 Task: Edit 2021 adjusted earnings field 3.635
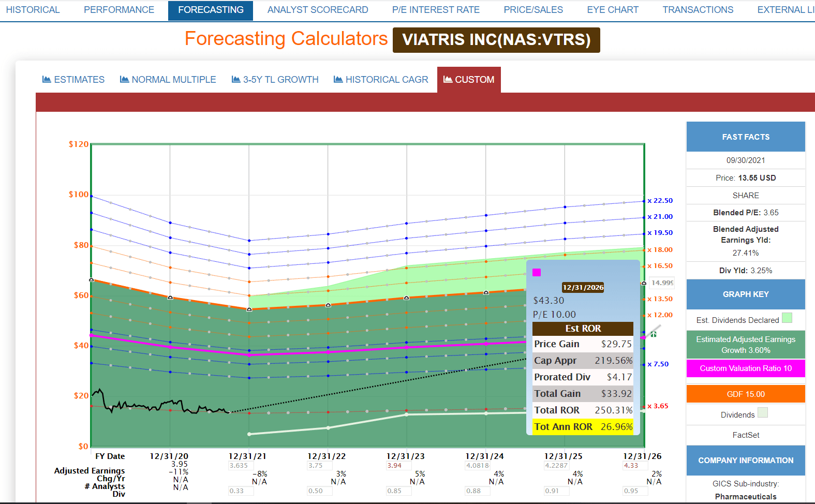click(241, 466)
